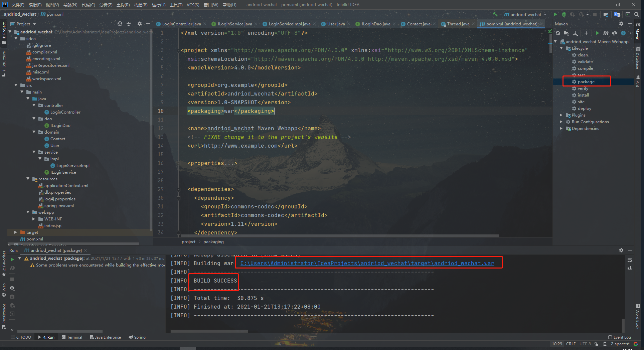
Task: Collapse the Lifecycle node in Maven panel
Action: [561, 48]
